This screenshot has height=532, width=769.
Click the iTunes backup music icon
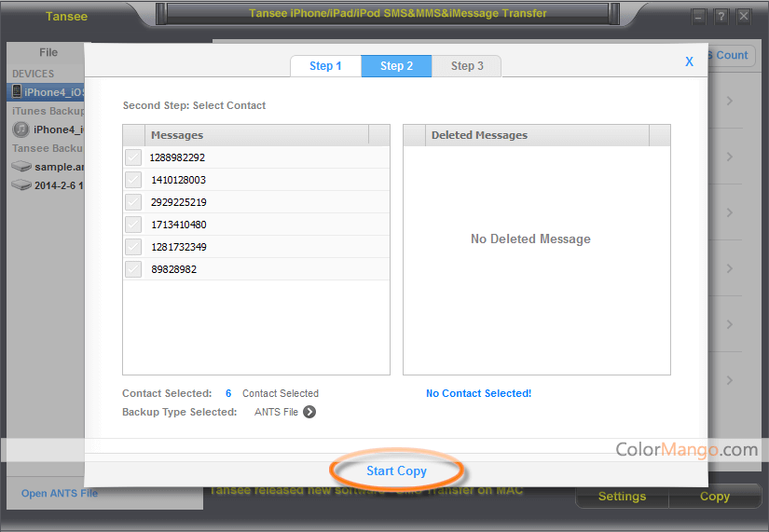[x=21, y=130]
